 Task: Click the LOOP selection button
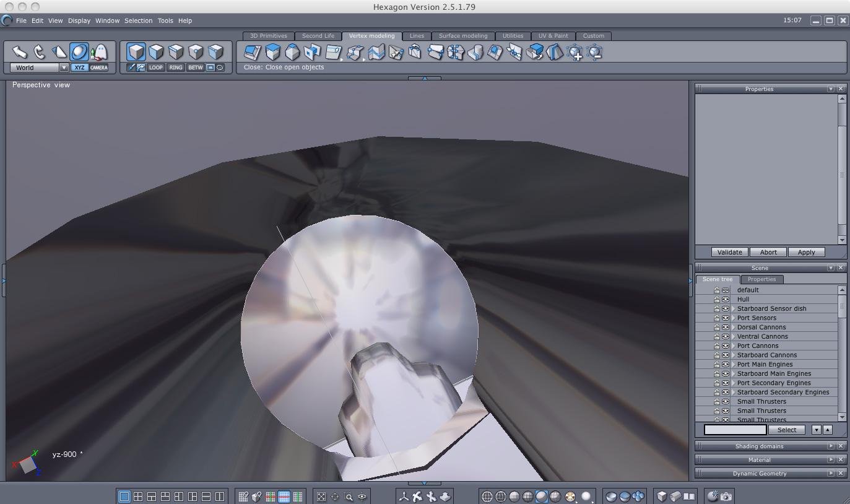pyautogui.click(x=156, y=67)
